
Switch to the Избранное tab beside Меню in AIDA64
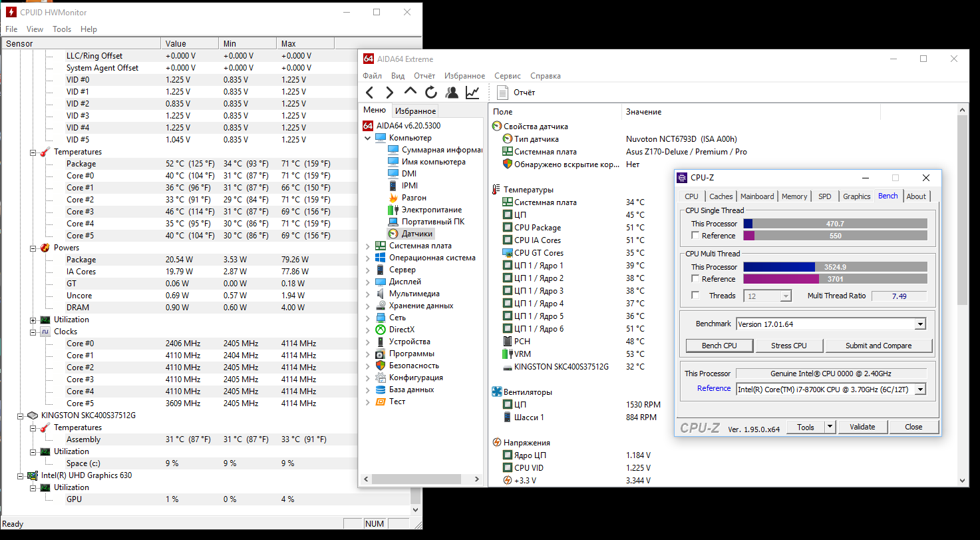click(x=415, y=111)
